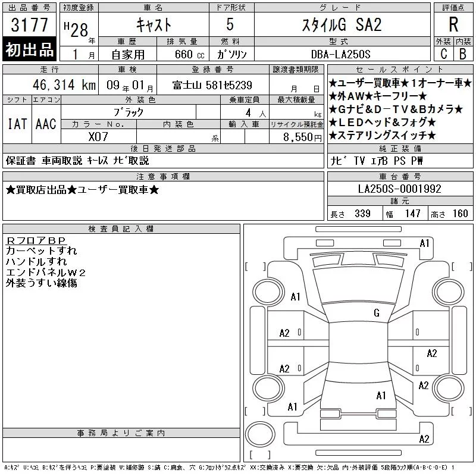The image size is (476, 476).
Task: Click the spare tire circle below the diagram
Action: click(x=260, y=434)
